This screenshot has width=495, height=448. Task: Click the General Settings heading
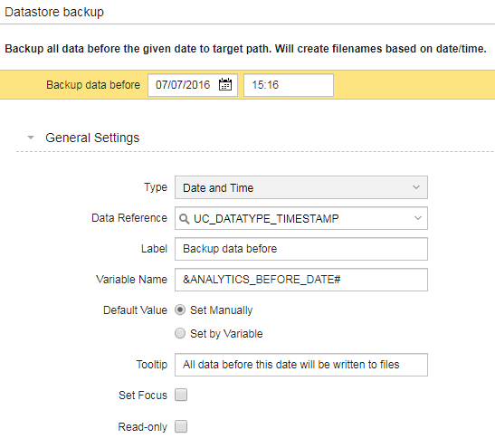pos(92,138)
